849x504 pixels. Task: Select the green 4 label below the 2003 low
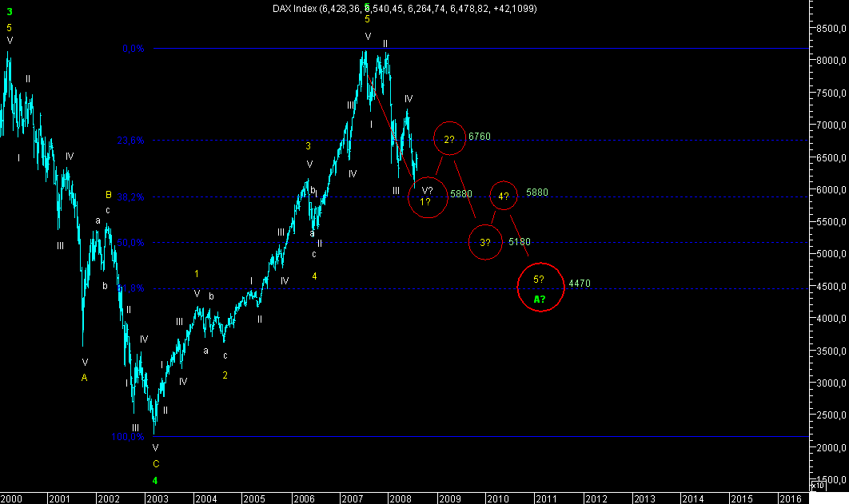pos(155,480)
